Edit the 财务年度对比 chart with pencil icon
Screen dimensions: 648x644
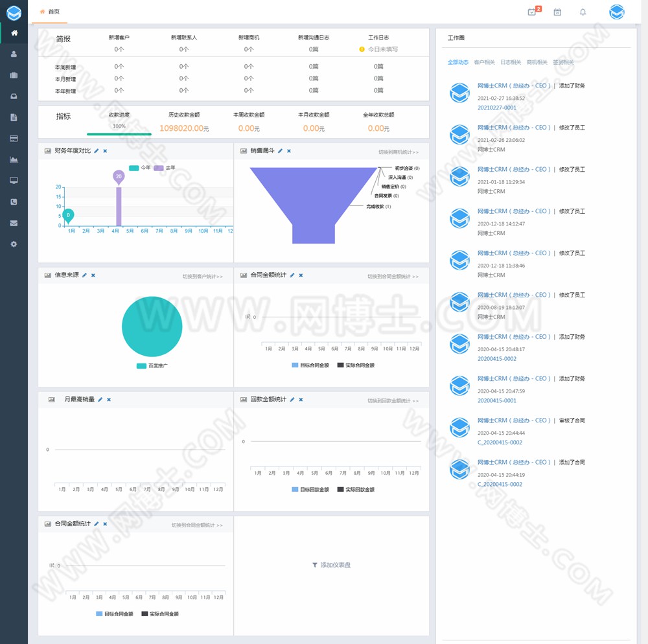click(97, 151)
